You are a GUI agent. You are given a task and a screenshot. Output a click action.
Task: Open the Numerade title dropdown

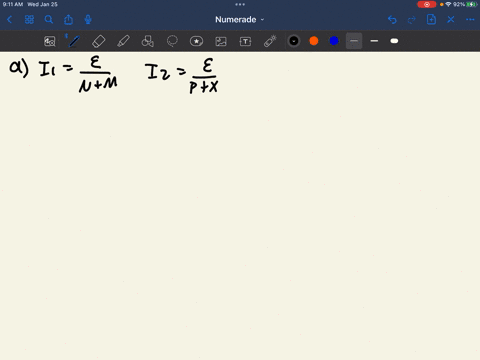coord(240,20)
